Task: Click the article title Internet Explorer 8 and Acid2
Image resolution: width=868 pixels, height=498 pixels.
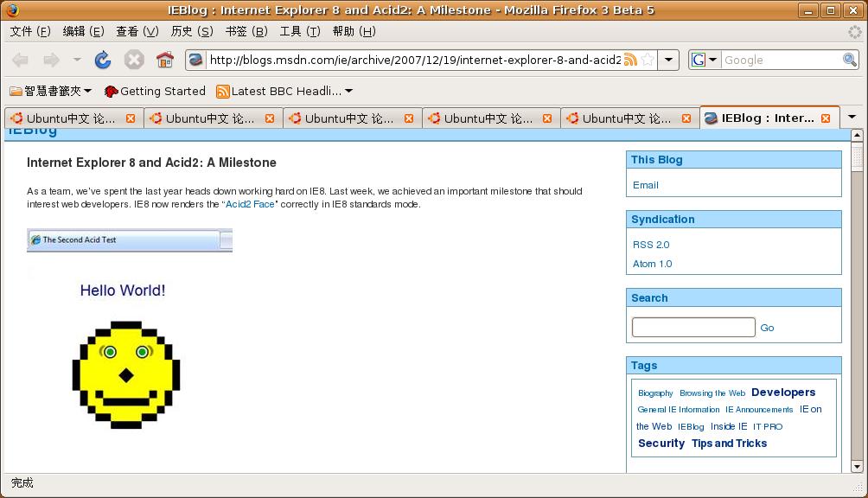Action: point(151,163)
